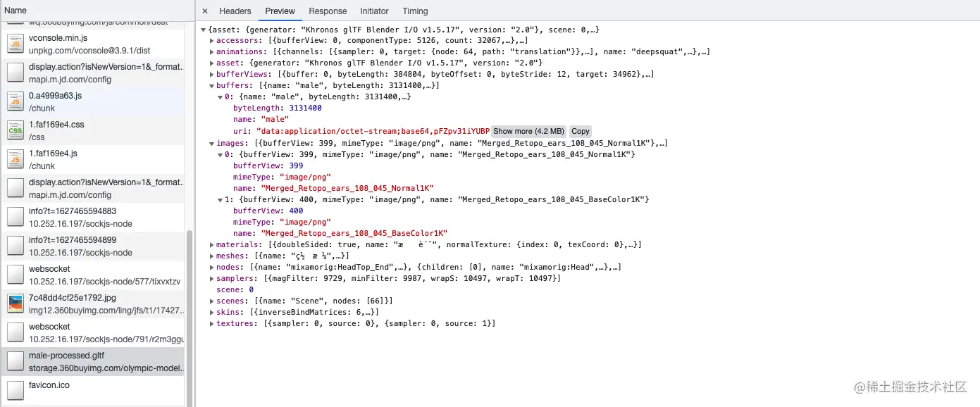
Task: Collapse the images array
Action: coord(212,143)
